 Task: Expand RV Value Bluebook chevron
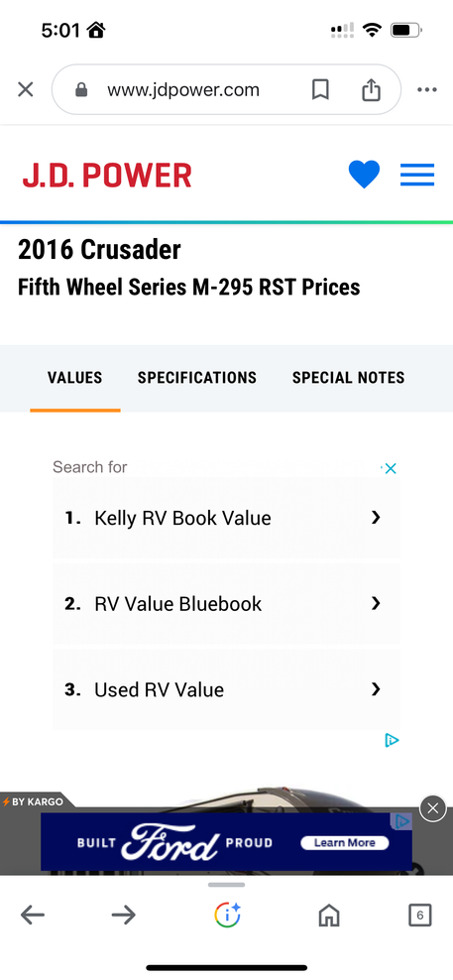tap(376, 603)
